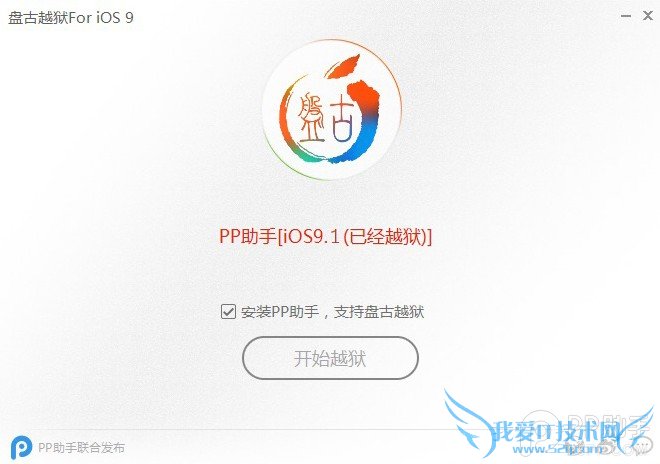
Task: Click the red status text PP助手[iOS9.1(已经越狱)]
Action: pos(325,236)
